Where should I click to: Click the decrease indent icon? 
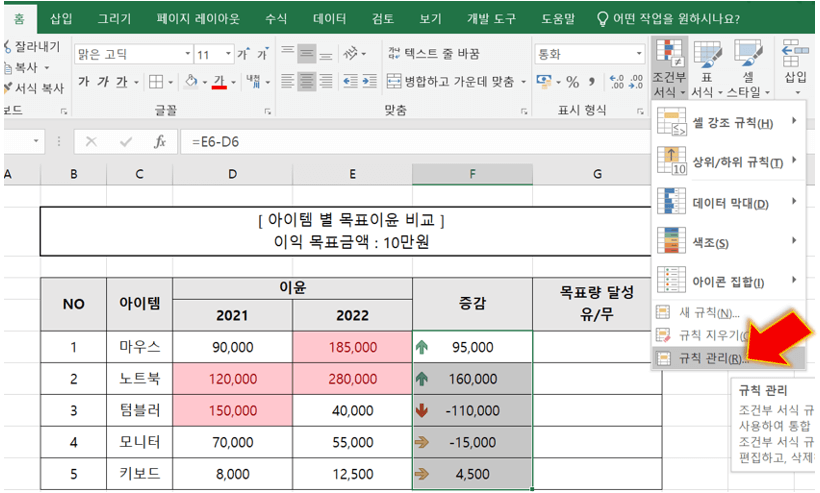tap(350, 81)
